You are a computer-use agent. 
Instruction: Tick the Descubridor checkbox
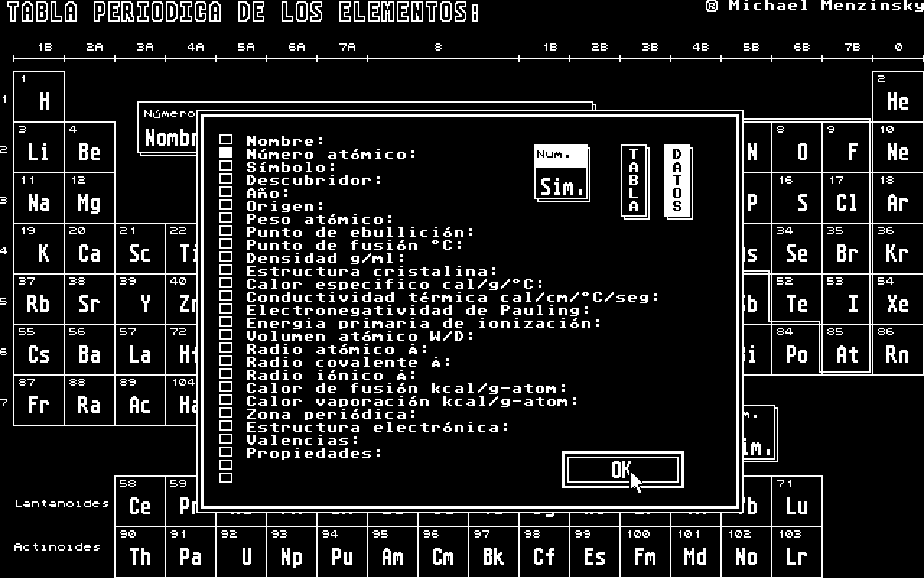226,178
